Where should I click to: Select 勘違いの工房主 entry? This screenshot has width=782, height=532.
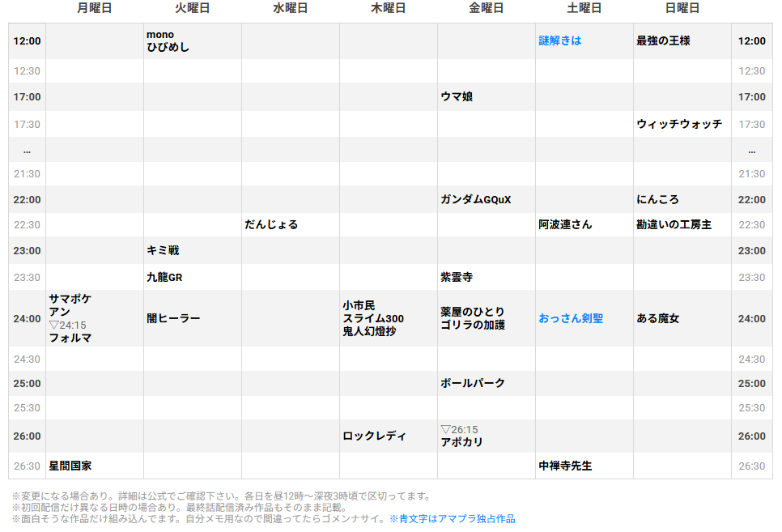click(674, 224)
